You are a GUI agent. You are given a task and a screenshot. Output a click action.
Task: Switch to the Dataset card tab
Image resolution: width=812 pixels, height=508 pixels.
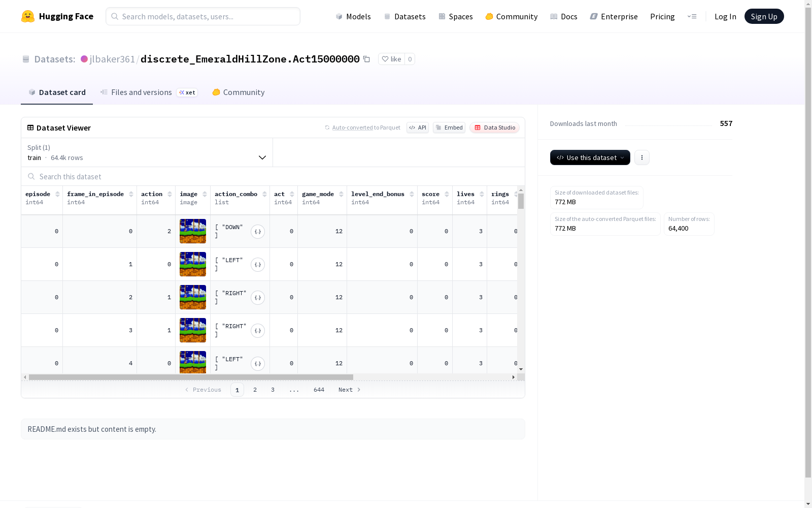click(57, 92)
